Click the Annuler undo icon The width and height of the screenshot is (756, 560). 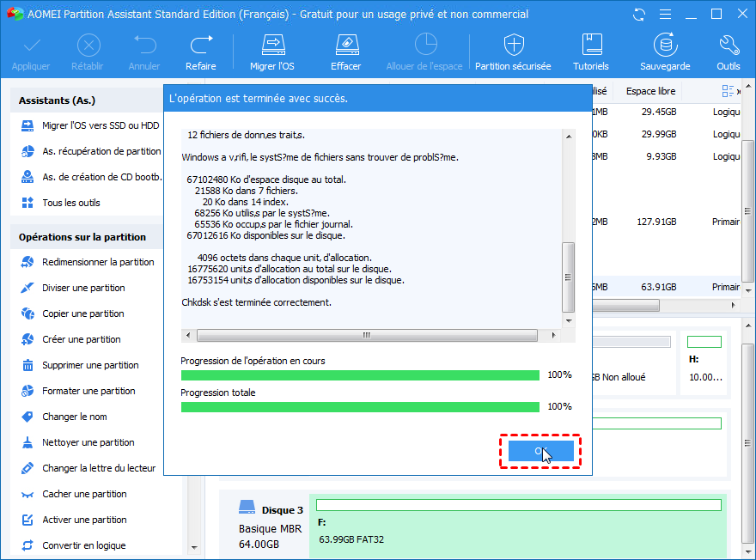[144, 52]
